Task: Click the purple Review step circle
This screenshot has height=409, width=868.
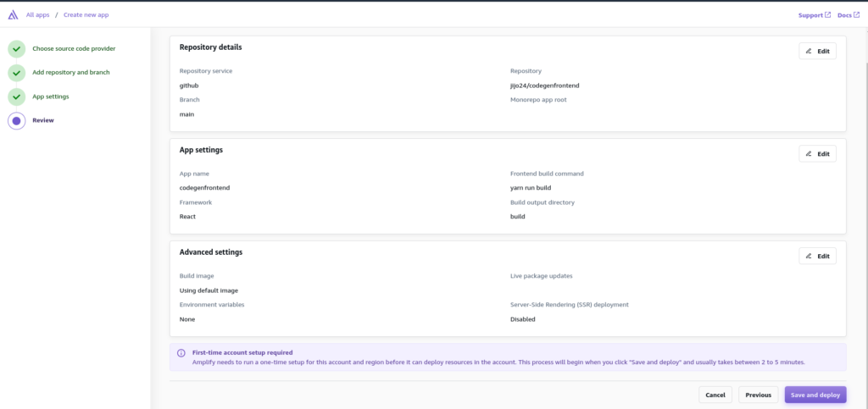Action: (x=17, y=120)
